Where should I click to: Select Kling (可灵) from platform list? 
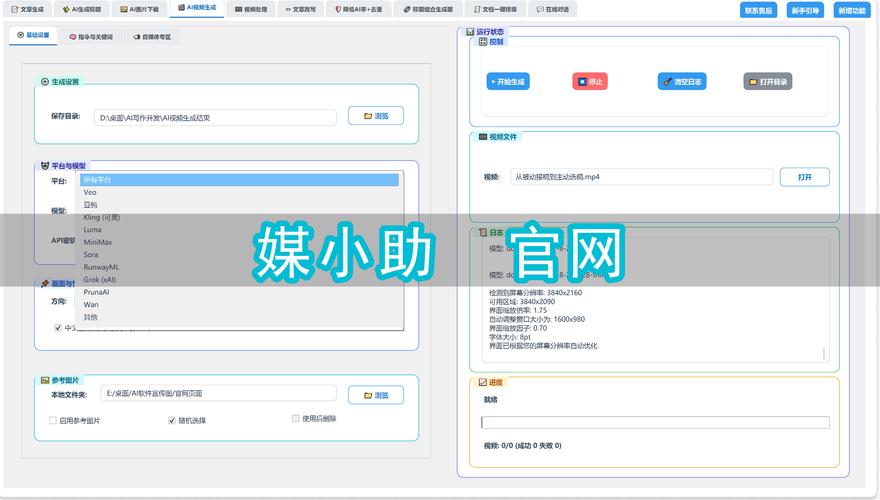click(102, 217)
